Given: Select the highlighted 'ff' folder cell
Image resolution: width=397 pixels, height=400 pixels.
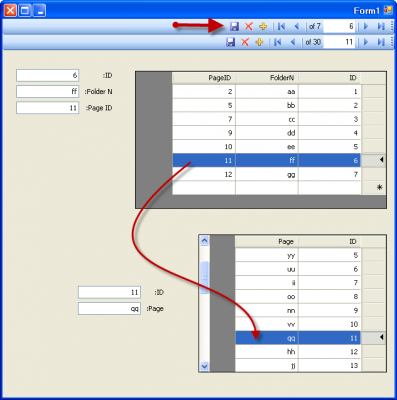Looking at the screenshot, I should (267, 160).
